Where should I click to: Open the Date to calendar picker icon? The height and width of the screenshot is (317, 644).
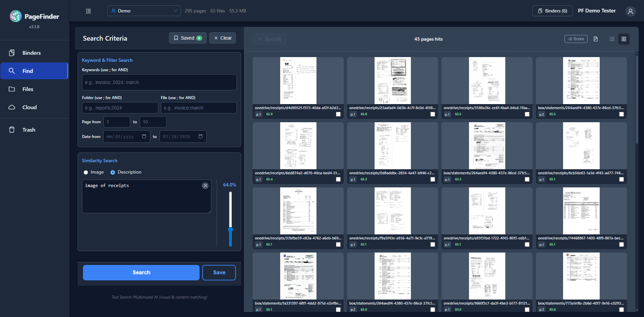(201, 136)
